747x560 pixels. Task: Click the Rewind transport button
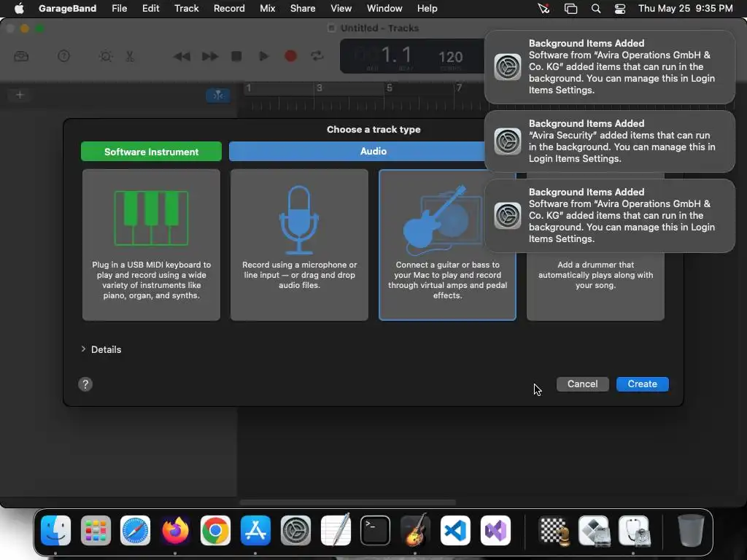pos(182,57)
